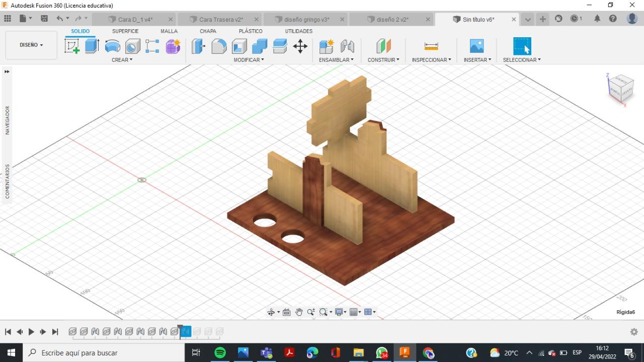Open the document tabs overflow chevron
The width and height of the screenshot is (644, 362).
coord(528,19)
